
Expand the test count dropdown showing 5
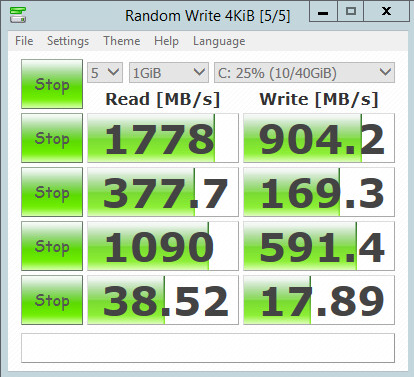105,72
